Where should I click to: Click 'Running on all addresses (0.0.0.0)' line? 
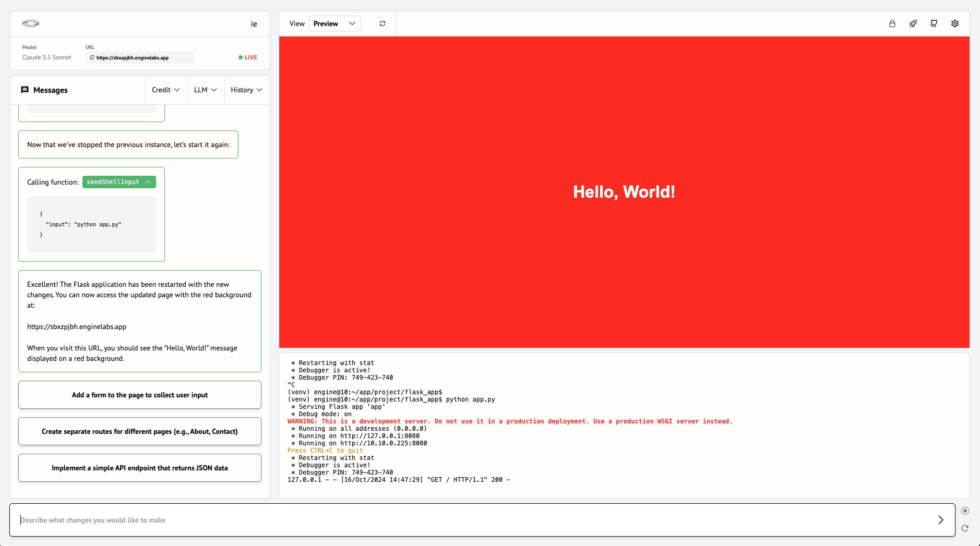tap(359, 429)
